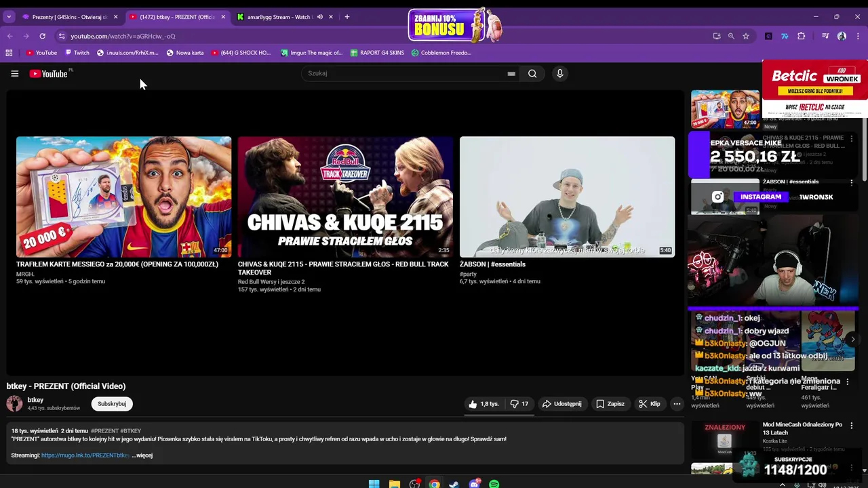Open options for Mod MineCash sidebar video

tap(852, 426)
